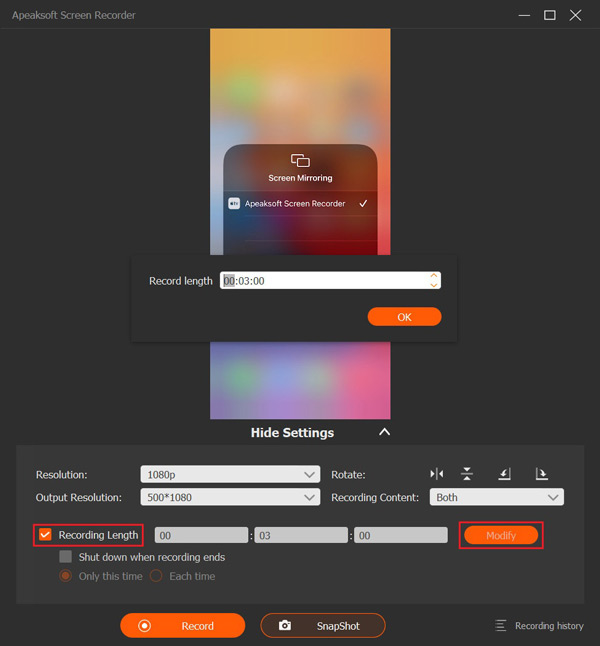
Task: Click the Screen Mirroring icon in the phone preview
Action: (300, 160)
